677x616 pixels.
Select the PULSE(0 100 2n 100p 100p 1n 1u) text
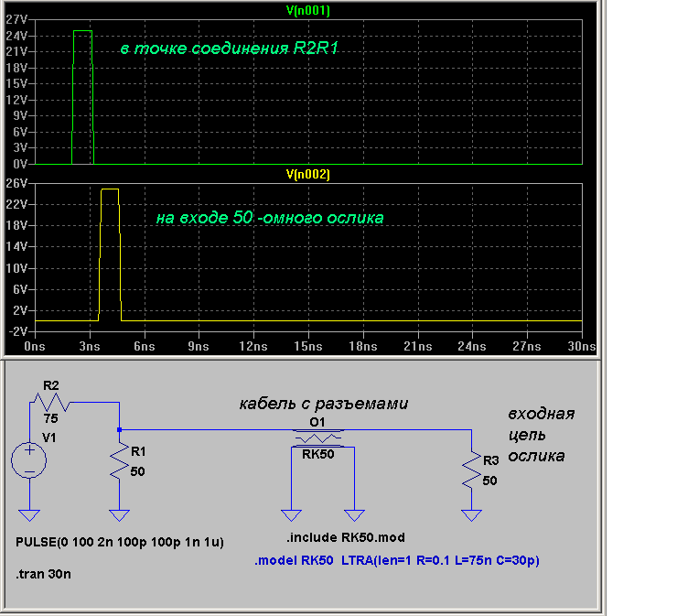tap(120, 542)
